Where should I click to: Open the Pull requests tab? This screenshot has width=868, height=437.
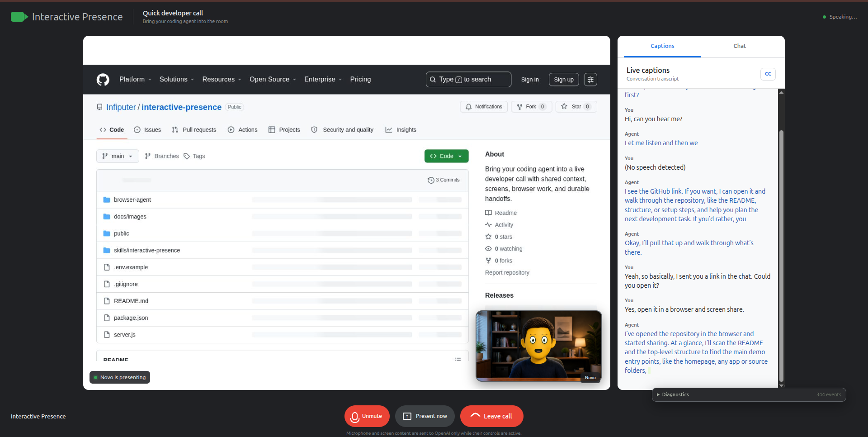coord(194,130)
